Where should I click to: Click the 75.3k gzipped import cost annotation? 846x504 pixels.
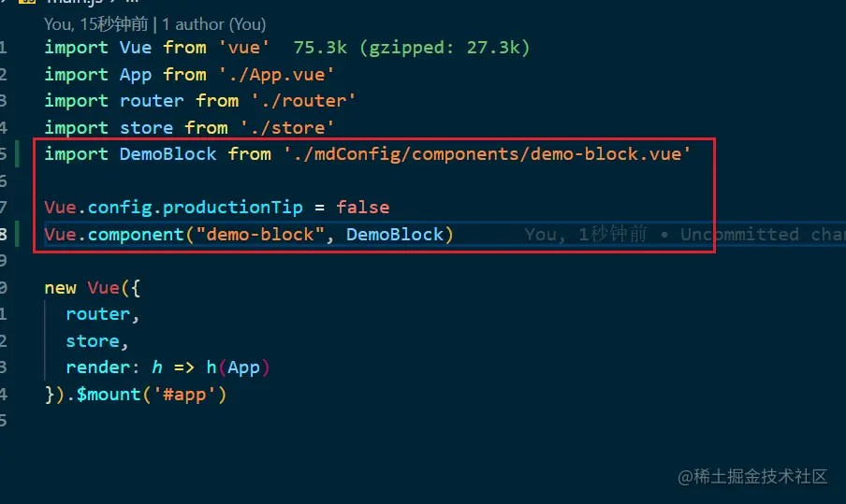pyautogui.click(x=412, y=48)
